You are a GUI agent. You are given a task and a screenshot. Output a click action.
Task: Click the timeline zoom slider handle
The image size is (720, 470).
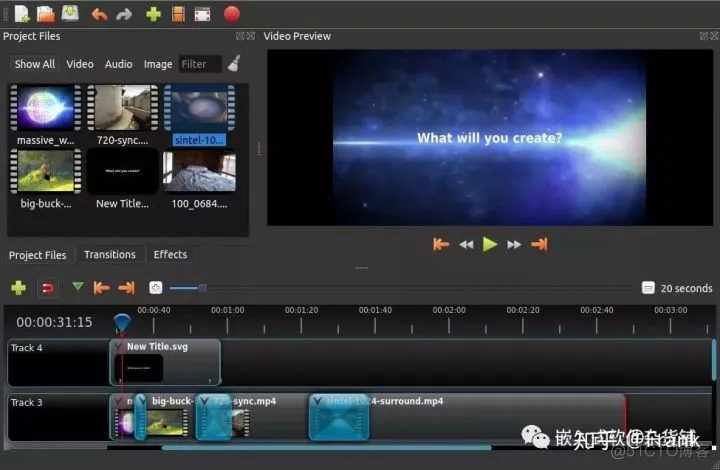[202, 288]
